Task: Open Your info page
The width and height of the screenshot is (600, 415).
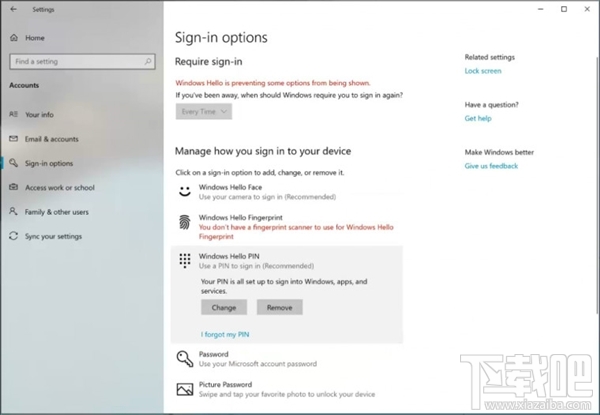Action: point(39,114)
